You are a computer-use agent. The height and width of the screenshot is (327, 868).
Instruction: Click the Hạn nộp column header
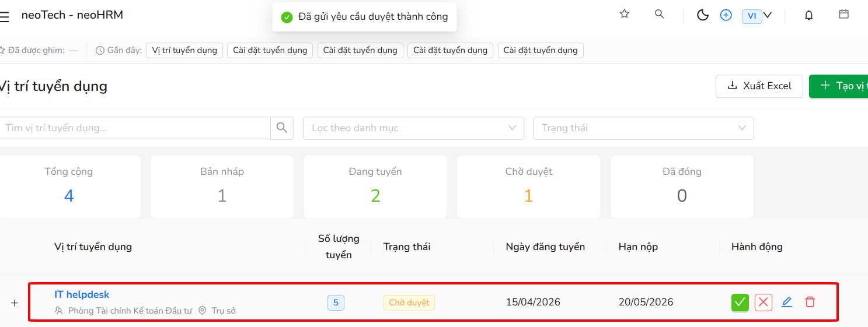click(639, 247)
